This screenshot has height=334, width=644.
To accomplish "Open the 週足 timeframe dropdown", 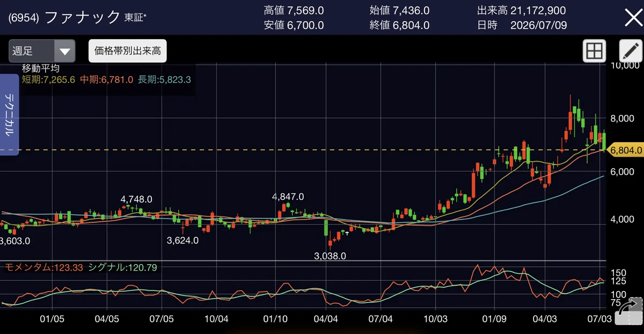I will [42, 52].
